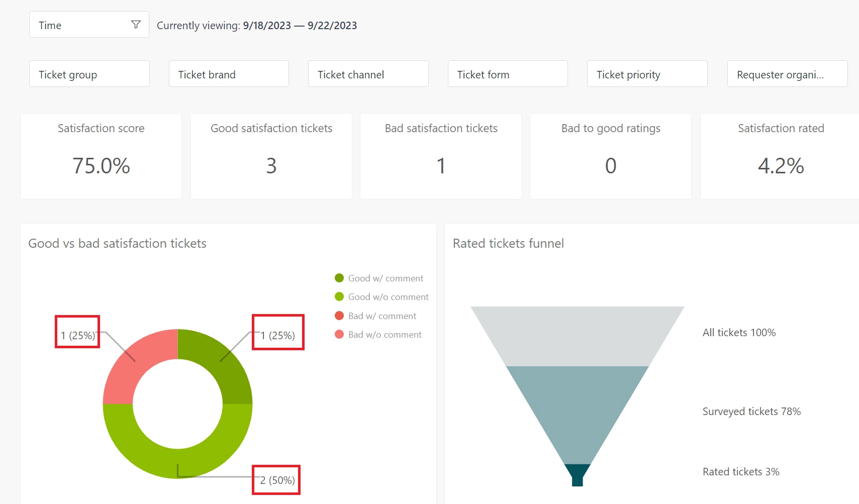This screenshot has width=859, height=504.
Task: Open the Ticket channel filter
Action: coord(368,74)
